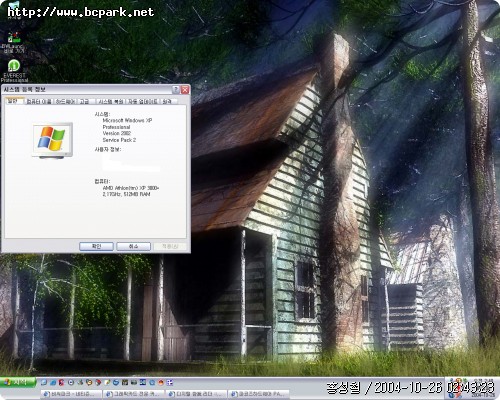Click the Windows XP logo monitor image

(x=52, y=140)
